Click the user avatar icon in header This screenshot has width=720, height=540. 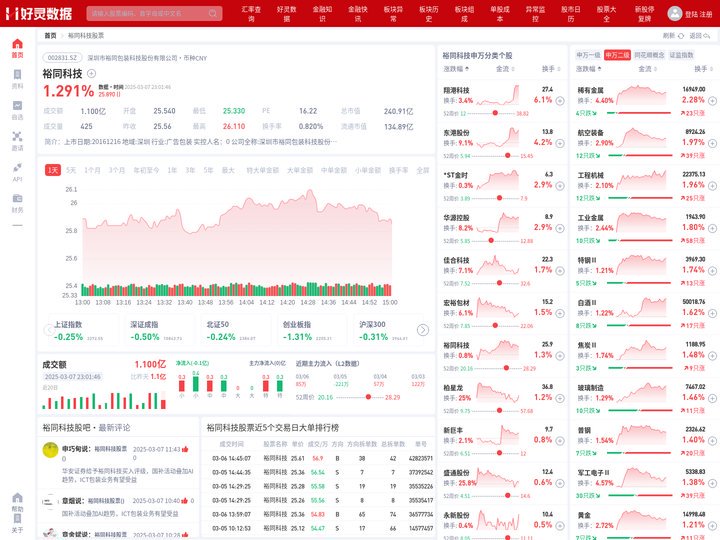[675, 13]
